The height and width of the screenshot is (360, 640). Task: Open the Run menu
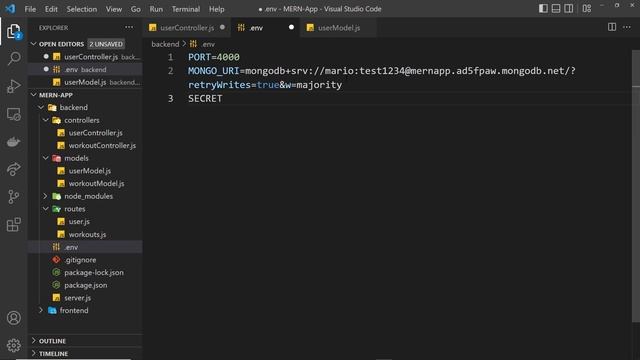pyautogui.click(x=156, y=9)
